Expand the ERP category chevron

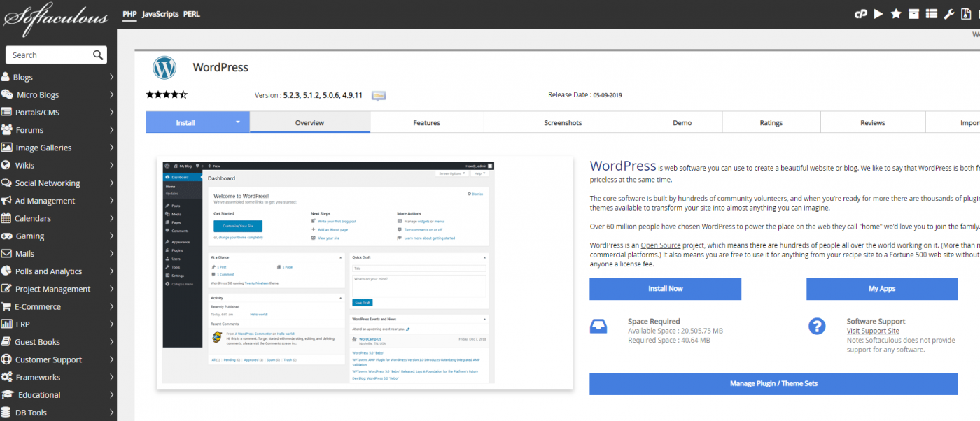click(111, 324)
